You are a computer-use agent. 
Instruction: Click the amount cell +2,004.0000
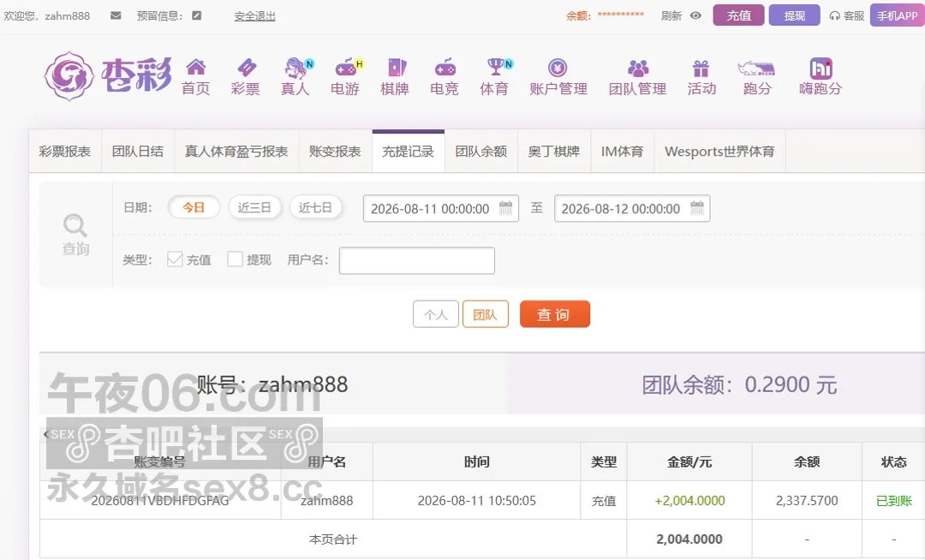coord(689,500)
